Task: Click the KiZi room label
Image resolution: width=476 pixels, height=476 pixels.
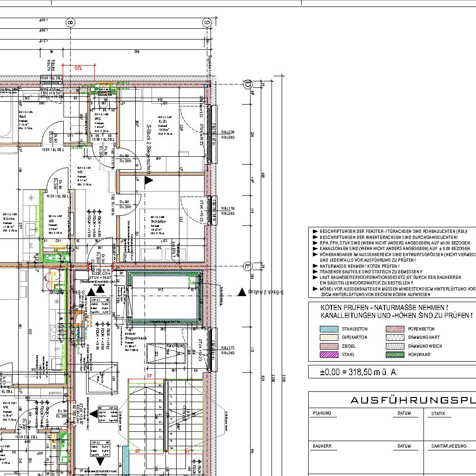Action: click(x=163, y=121)
